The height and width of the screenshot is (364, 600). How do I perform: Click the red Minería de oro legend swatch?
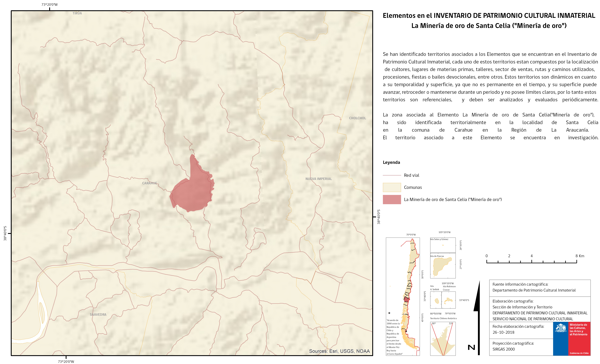click(392, 200)
